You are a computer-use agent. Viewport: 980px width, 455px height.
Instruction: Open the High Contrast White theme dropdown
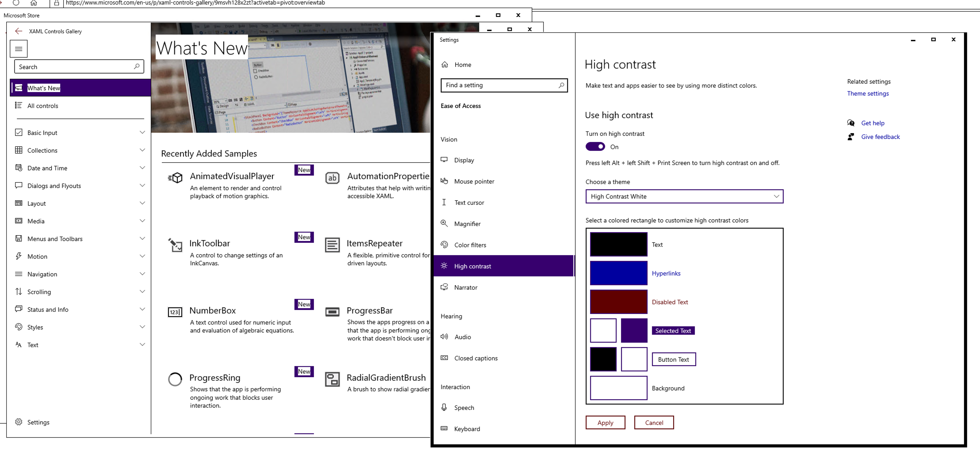point(684,197)
